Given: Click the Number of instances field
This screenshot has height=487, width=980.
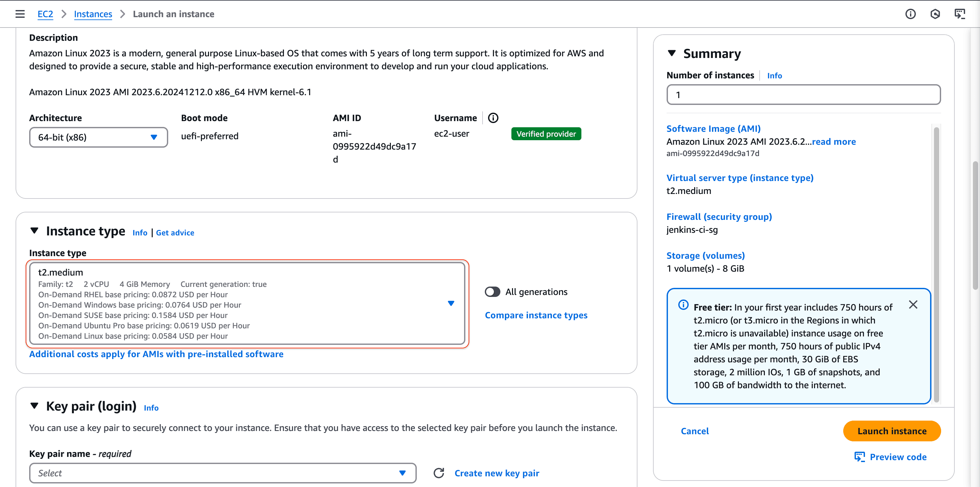Looking at the screenshot, I should tap(803, 95).
